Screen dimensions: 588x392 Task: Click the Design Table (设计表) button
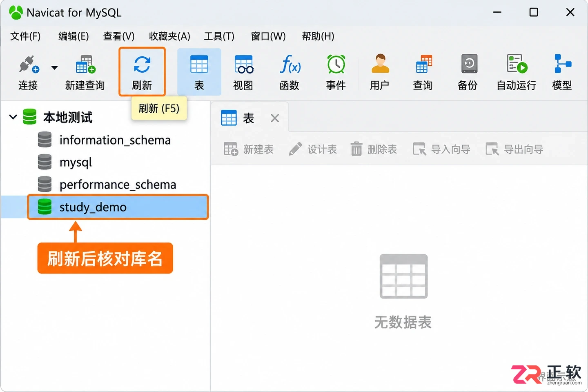(x=313, y=149)
